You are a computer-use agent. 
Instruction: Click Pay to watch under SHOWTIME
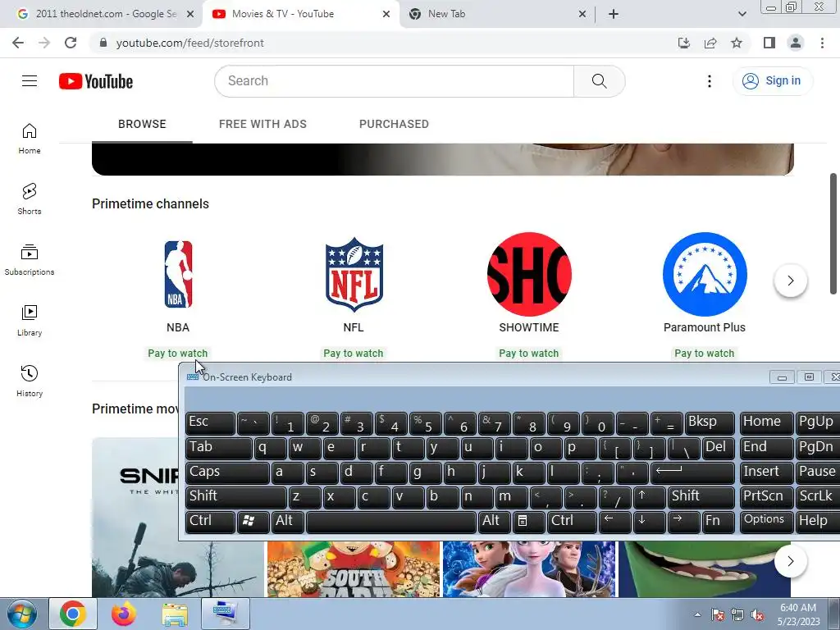pos(529,354)
